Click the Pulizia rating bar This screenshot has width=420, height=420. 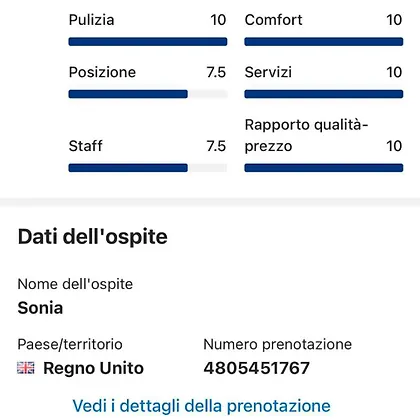point(148,42)
